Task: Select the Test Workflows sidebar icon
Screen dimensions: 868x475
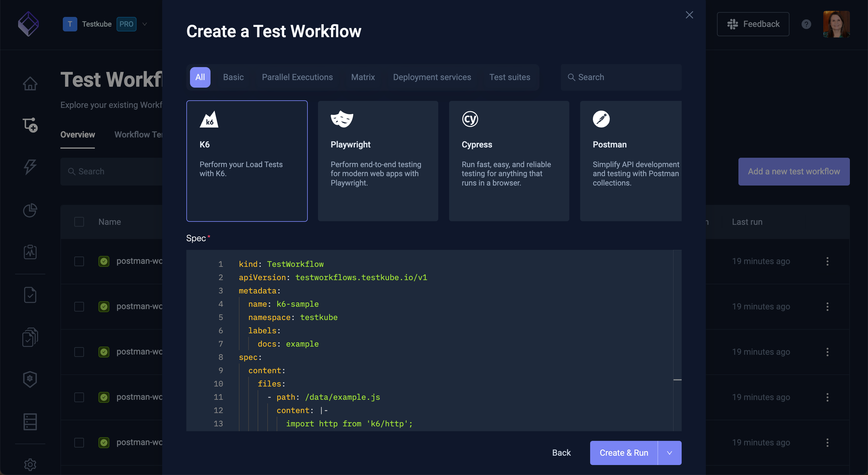Action: pyautogui.click(x=30, y=125)
